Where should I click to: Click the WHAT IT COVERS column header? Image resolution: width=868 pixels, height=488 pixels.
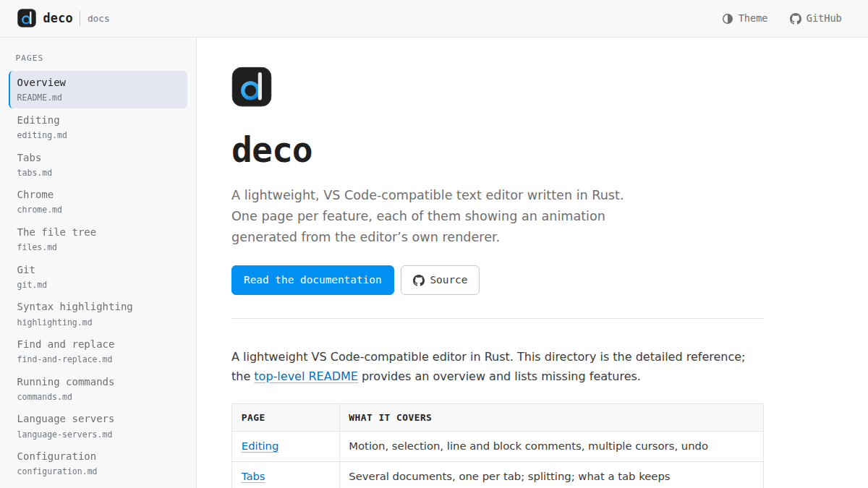[x=551, y=417]
